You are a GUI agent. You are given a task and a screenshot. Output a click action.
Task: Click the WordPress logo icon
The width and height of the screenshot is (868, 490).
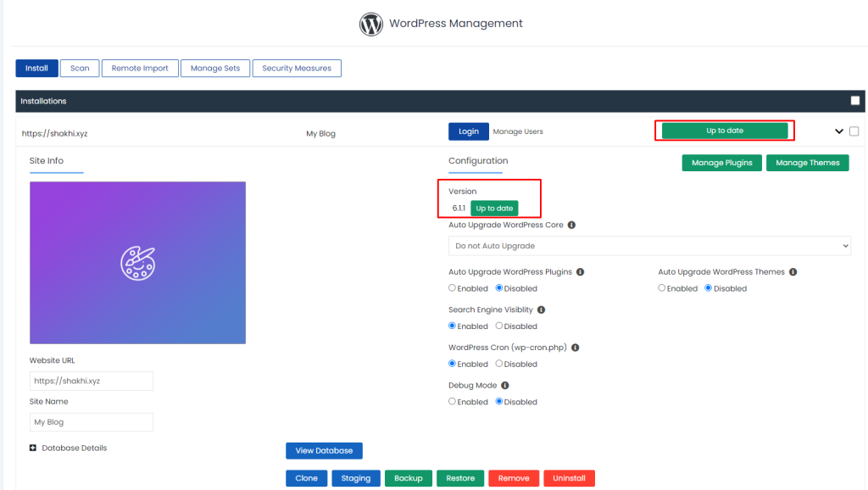click(x=371, y=24)
